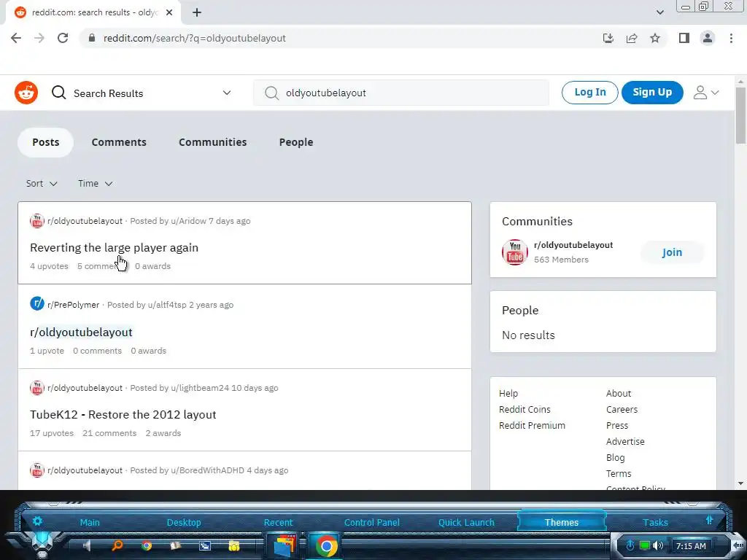Bookmark this page with star icon
The height and width of the screenshot is (560, 747).
coord(655,38)
